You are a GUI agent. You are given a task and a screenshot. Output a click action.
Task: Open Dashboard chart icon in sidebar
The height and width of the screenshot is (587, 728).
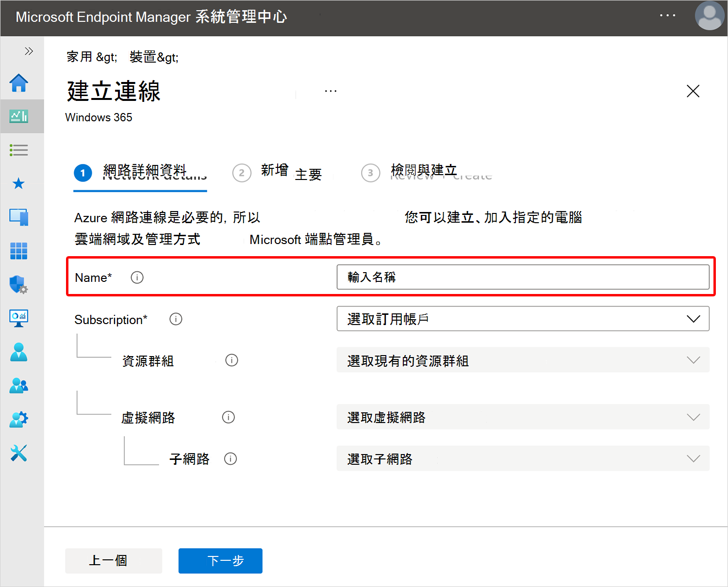tap(19, 116)
